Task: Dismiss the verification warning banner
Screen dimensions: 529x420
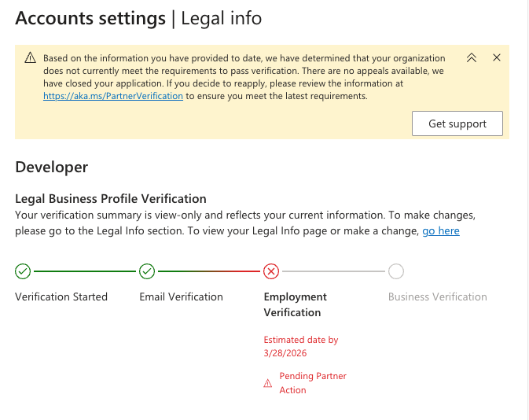Action: click(x=497, y=57)
